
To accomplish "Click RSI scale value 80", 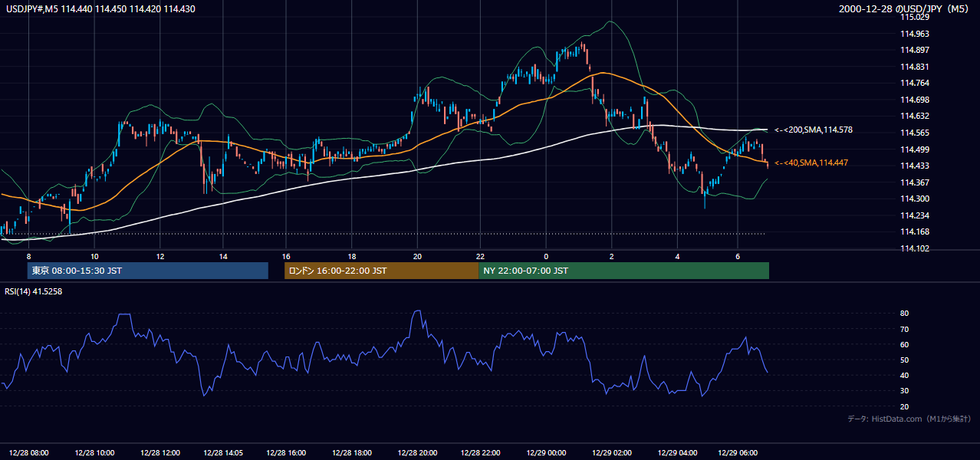I will click(905, 314).
